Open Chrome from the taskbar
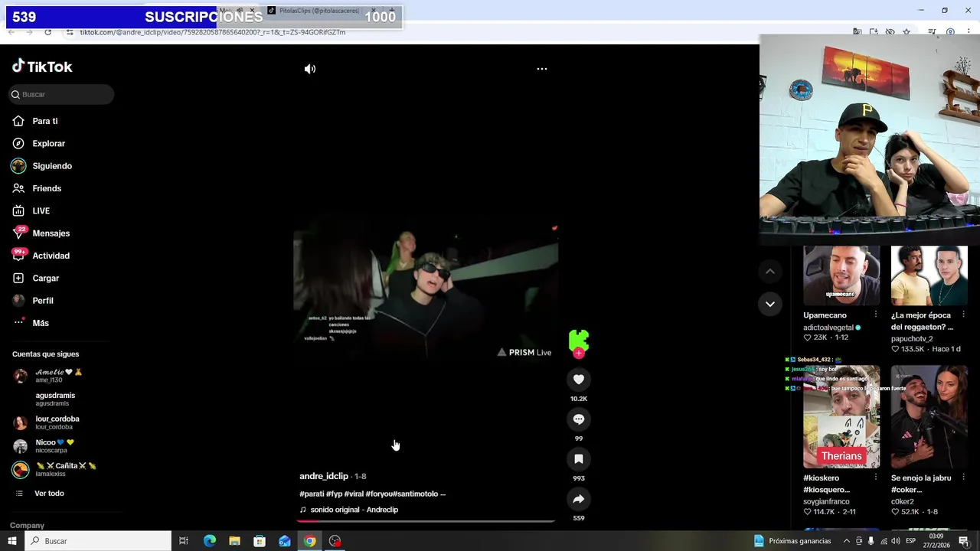Screen dimensions: 980x551 (309, 541)
